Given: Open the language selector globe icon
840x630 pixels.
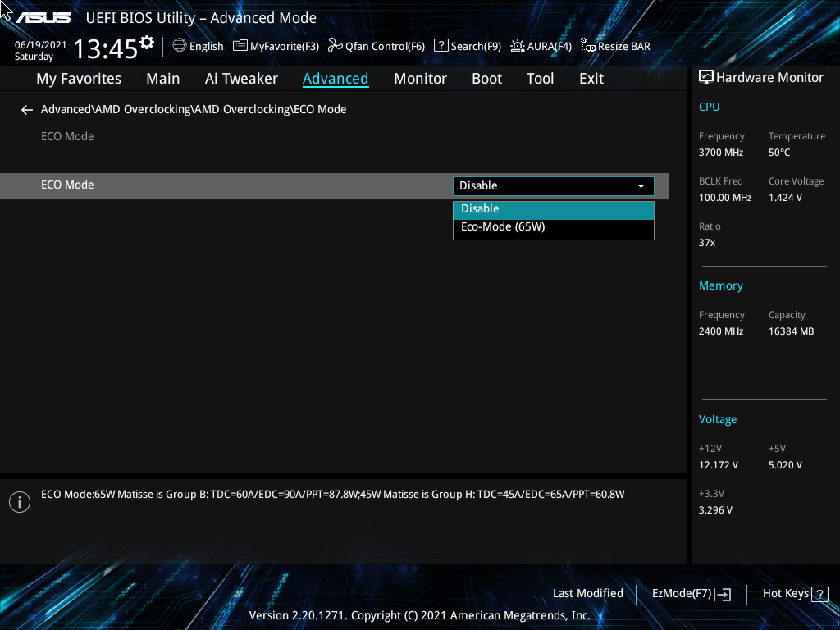Looking at the screenshot, I should (x=178, y=46).
